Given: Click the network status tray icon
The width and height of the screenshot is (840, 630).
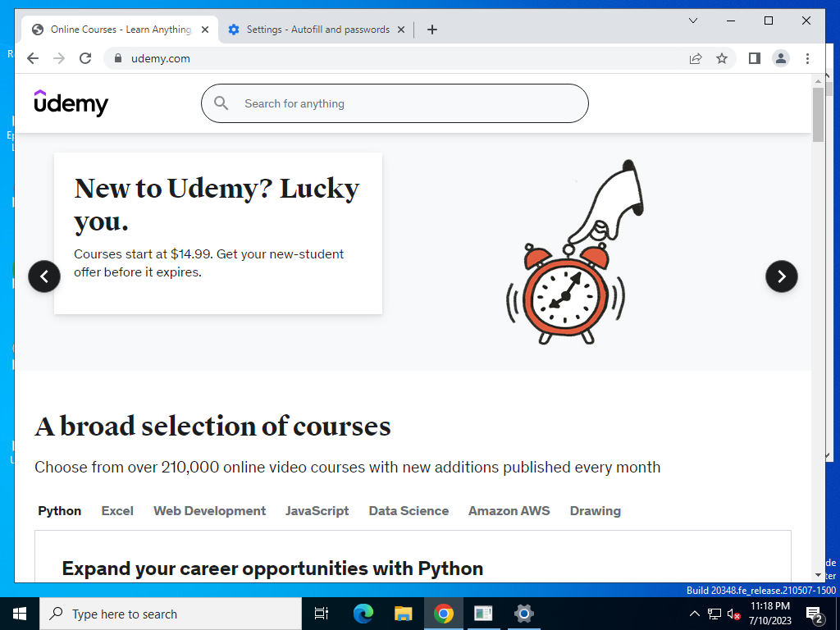Looking at the screenshot, I should tap(714, 614).
